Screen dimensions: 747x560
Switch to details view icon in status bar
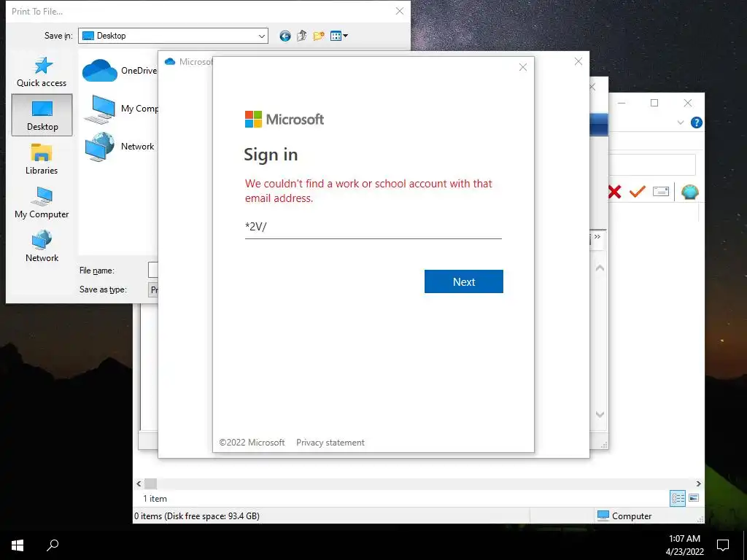click(678, 499)
